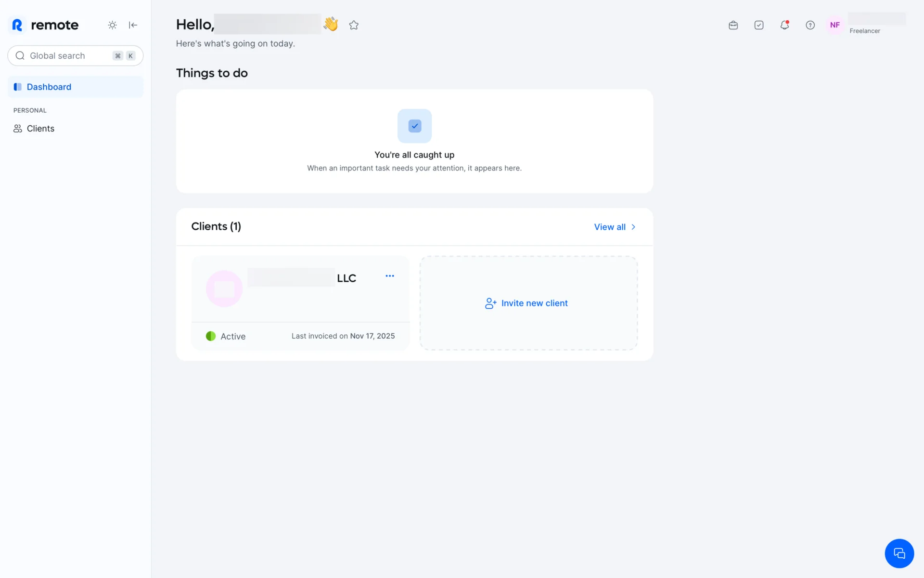The height and width of the screenshot is (578, 924).
Task: Click the green Active status indicator
Action: tap(211, 336)
